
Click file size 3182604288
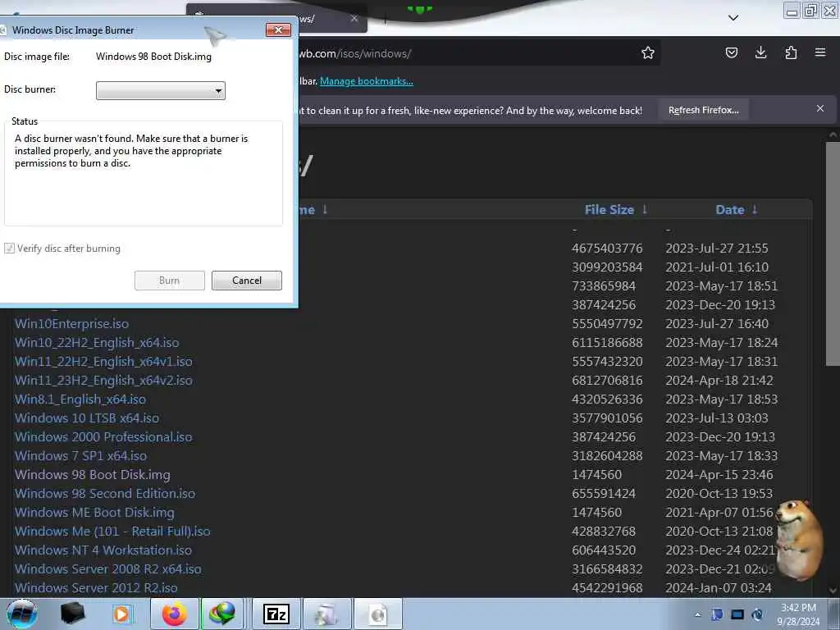click(x=606, y=455)
